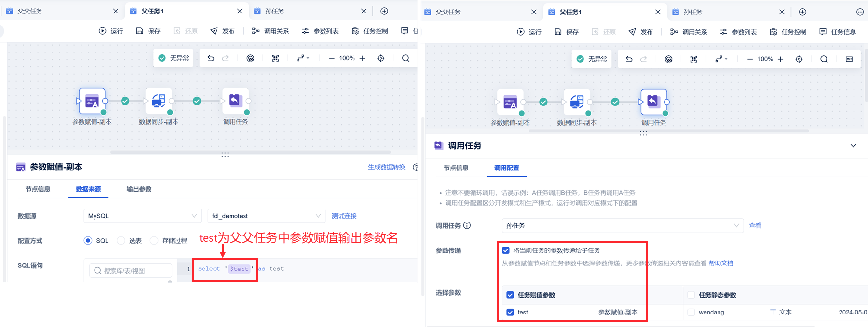
Task: Open 孙任务 tab in right screenshot
Action: click(x=729, y=12)
